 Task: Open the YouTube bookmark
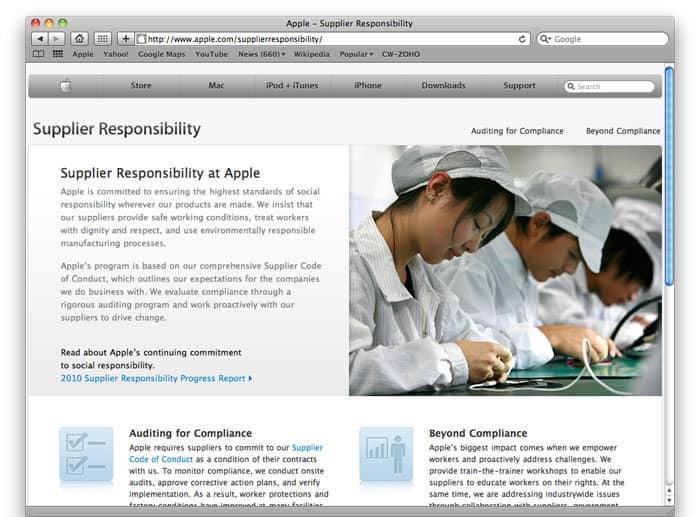[x=211, y=54]
